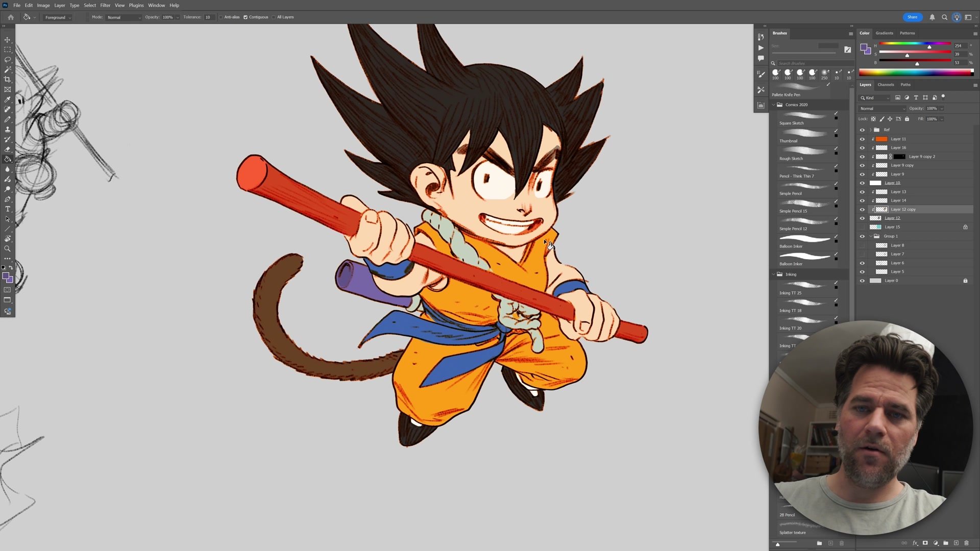Hide Layer 11 visibility eye

[x=862, y=139]
